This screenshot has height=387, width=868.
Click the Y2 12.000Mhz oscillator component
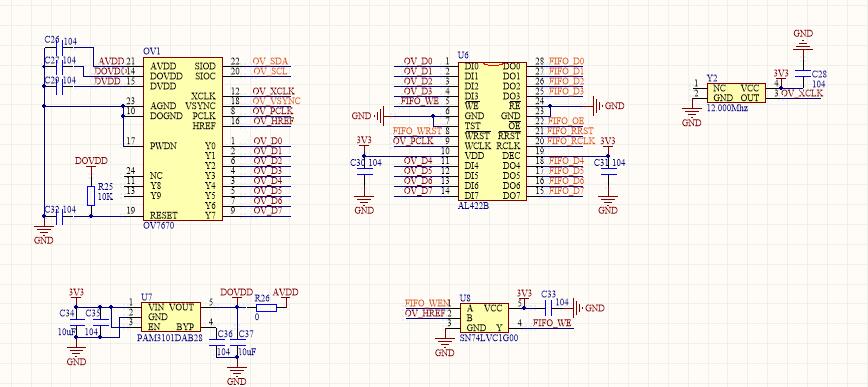[736, 92]
